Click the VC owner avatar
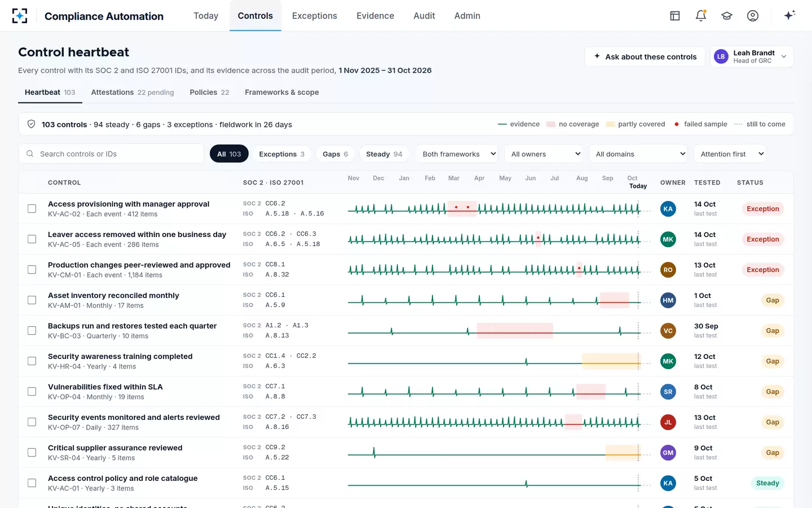 pyautogui.click(x=668, y=331)
